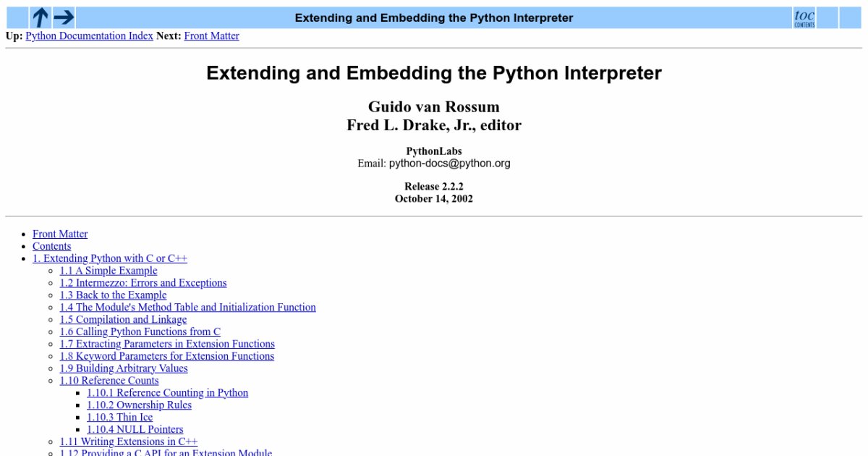
Task: Go to 1.7 Extracting Parameters section
Action: pos(167,345)
